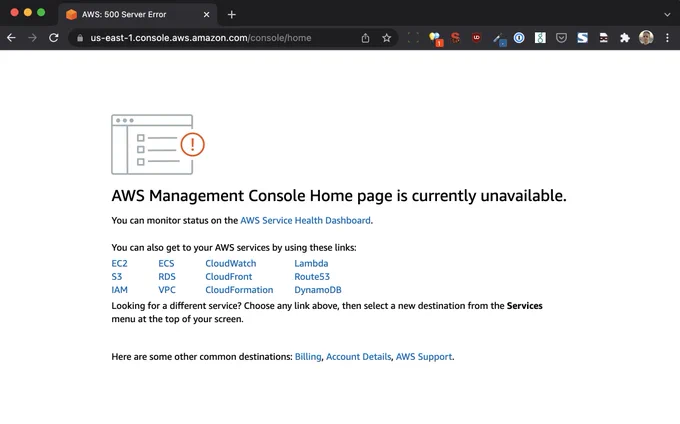The width and height of the screenshot is (680, 424).
Task: Go forward with the forward arrow
Action: (x=33, y=38)
